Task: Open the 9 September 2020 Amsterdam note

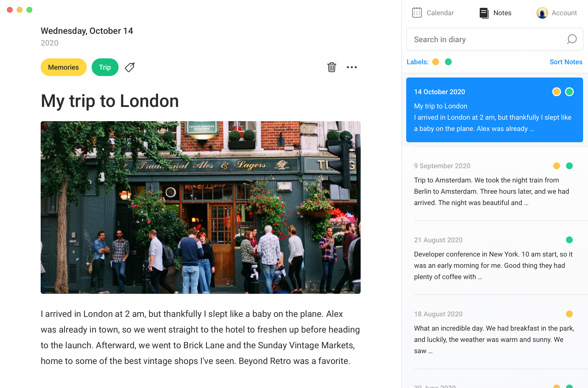Action: tap(492, 191)
